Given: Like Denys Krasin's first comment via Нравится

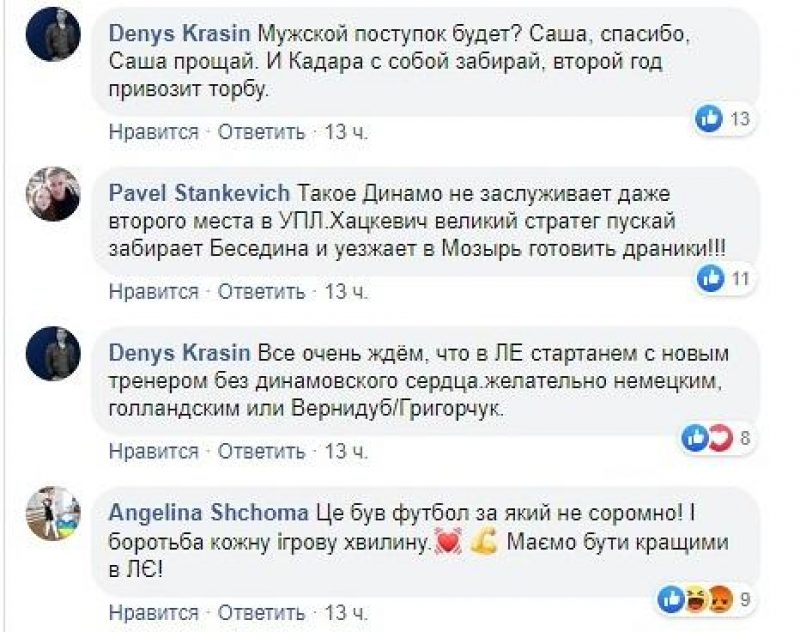Looking at the screenshot, I should pos(154,131).
